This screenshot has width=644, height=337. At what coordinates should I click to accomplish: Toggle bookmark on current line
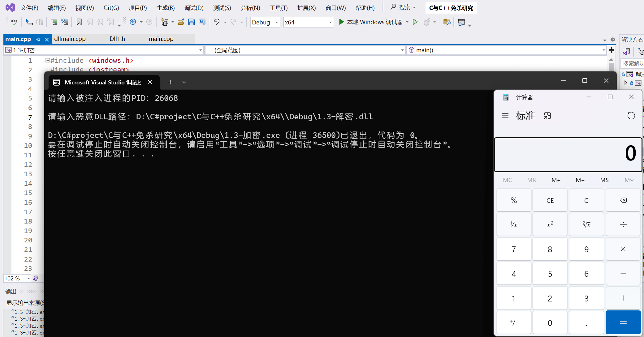[x=79, y=22]
